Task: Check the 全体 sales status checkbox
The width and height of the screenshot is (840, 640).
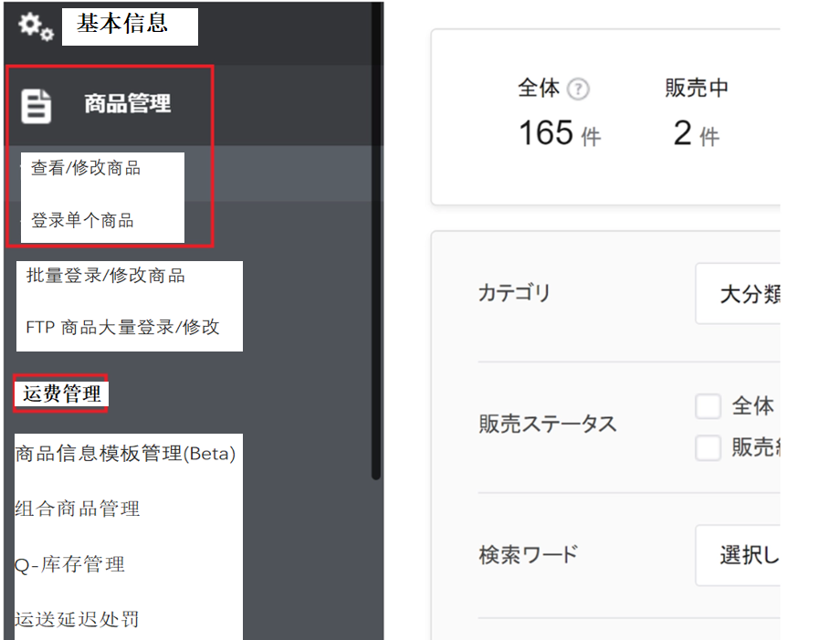Action: point(709,406)
